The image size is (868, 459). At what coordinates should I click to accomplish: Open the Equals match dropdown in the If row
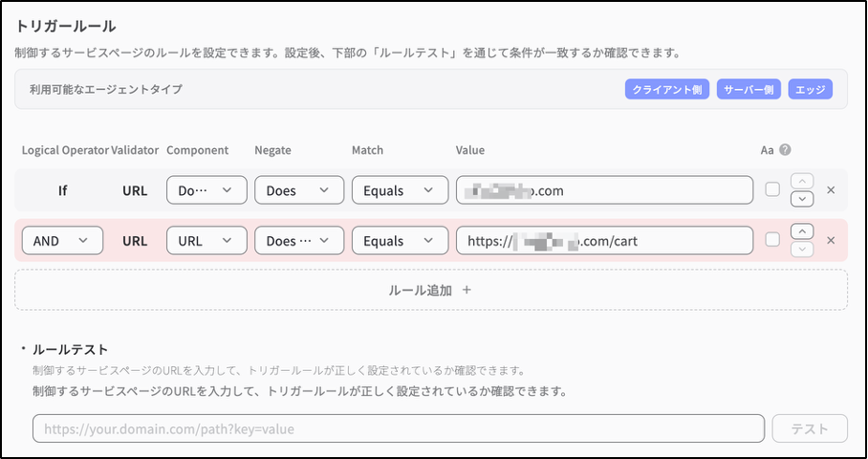[x=401, y=190]
